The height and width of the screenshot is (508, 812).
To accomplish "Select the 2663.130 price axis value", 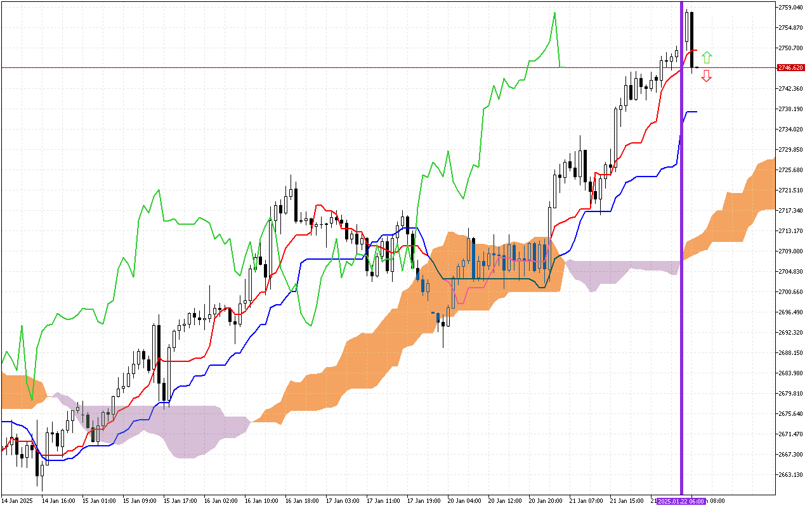I will tap(792, 474).
